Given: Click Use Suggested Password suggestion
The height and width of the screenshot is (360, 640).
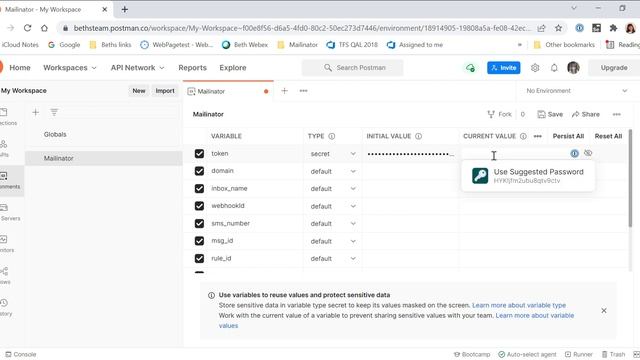Looking at the screenshot, I should [528, 176].
